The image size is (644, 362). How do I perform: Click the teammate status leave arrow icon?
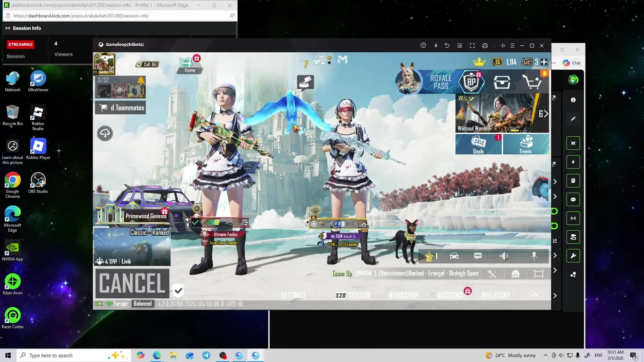(x=245, y=222)
